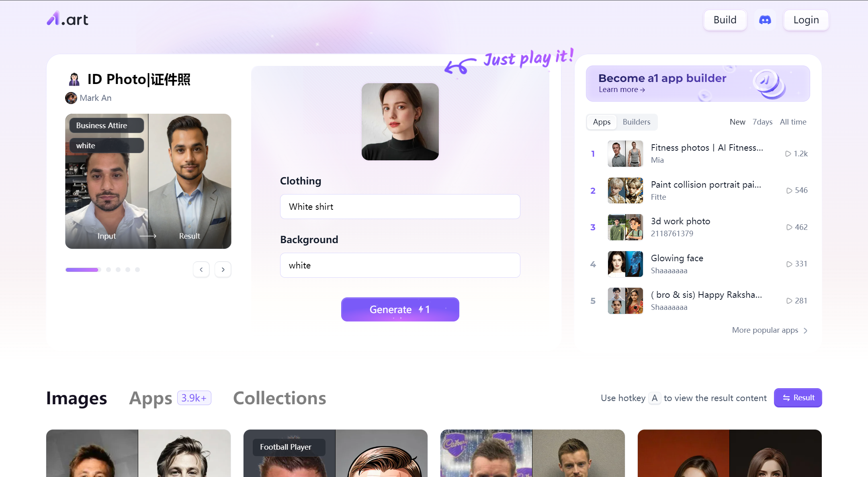Select the Apps tab in top list
Image resolution: width=868 pixels, height=477 pixels.
tap(602, 122)
